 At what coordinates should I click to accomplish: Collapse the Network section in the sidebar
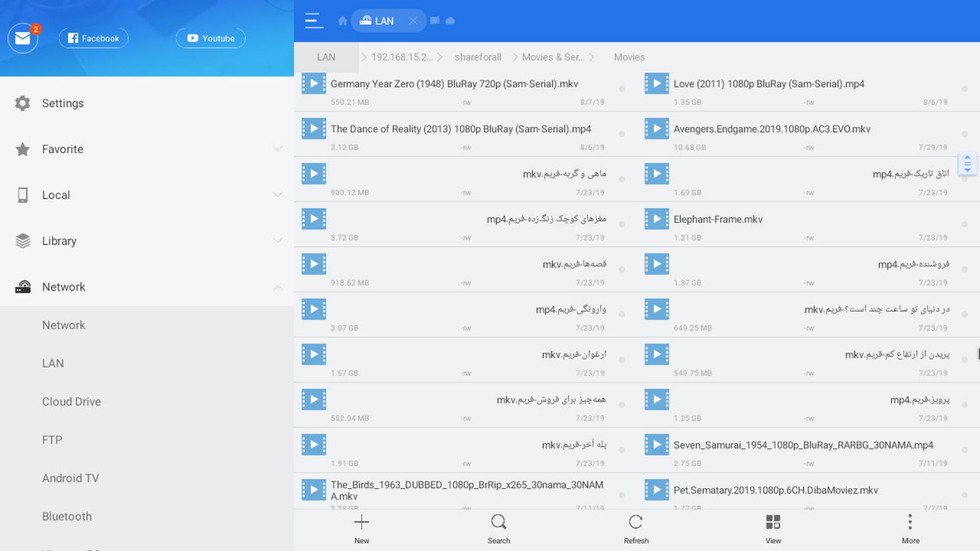(278, 288)
